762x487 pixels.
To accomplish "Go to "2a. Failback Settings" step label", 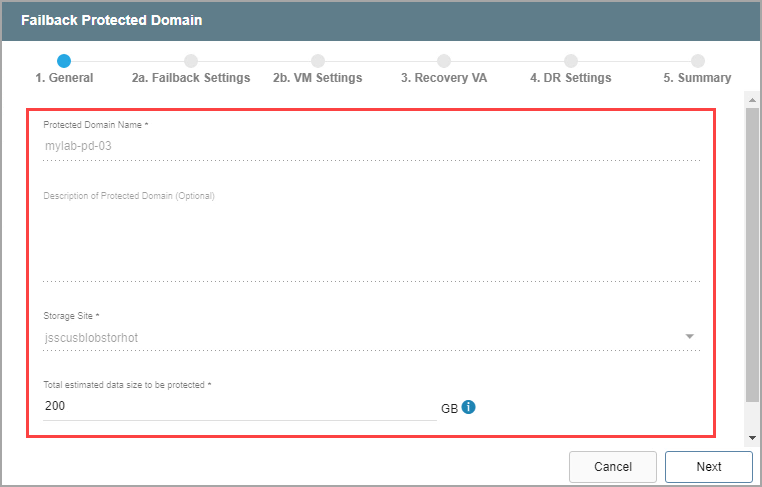I will (x=191, y=78).
